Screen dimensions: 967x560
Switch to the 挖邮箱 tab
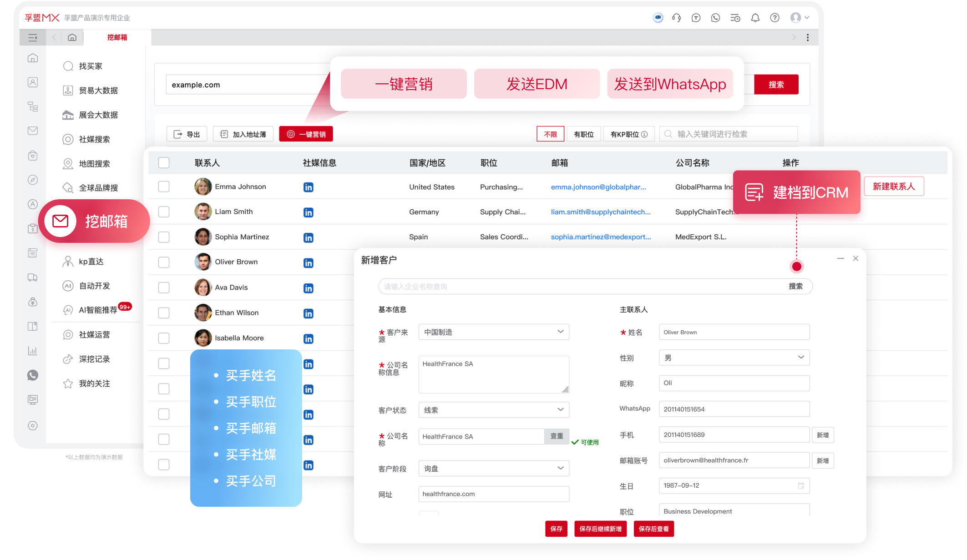pos(118,37)
